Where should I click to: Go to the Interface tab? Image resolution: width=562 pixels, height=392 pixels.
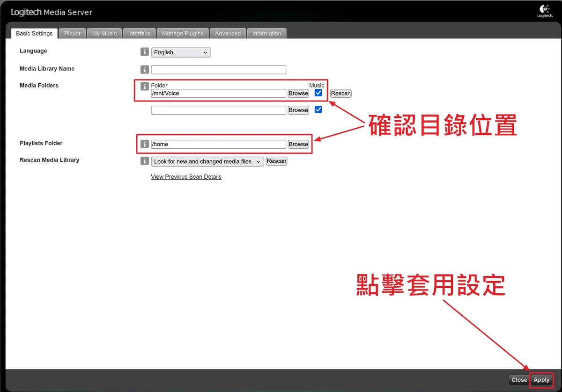coord(139,33)
